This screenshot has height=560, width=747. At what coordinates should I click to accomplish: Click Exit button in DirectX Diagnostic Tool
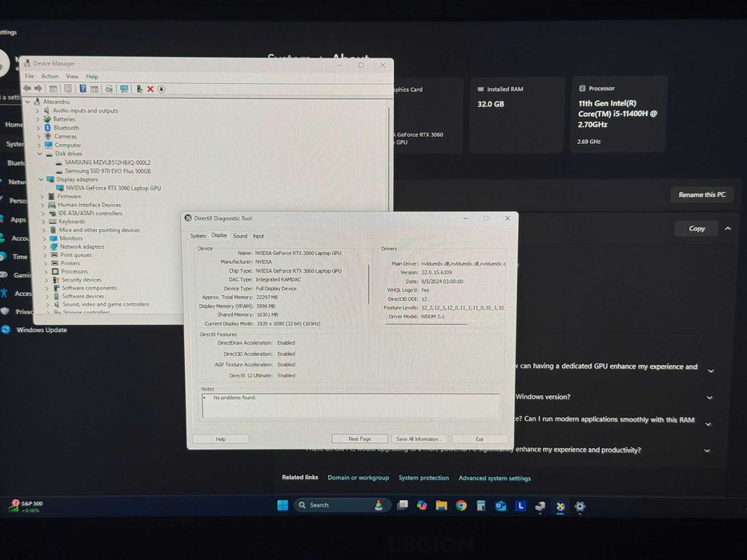point(480,439)
